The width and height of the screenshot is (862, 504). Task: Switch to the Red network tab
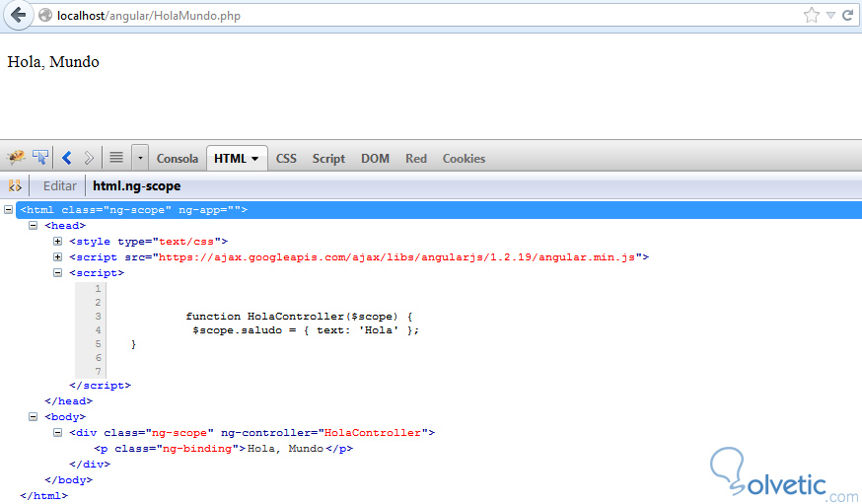[416, 158]
